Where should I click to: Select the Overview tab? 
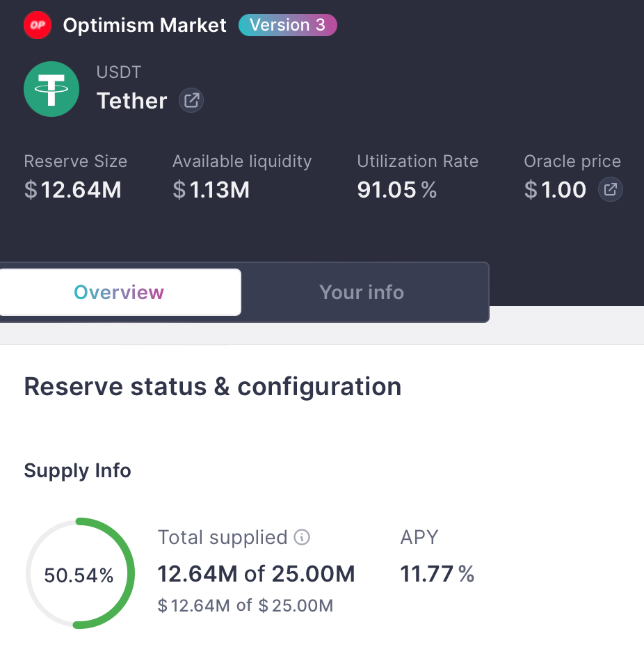click(119, 291)
